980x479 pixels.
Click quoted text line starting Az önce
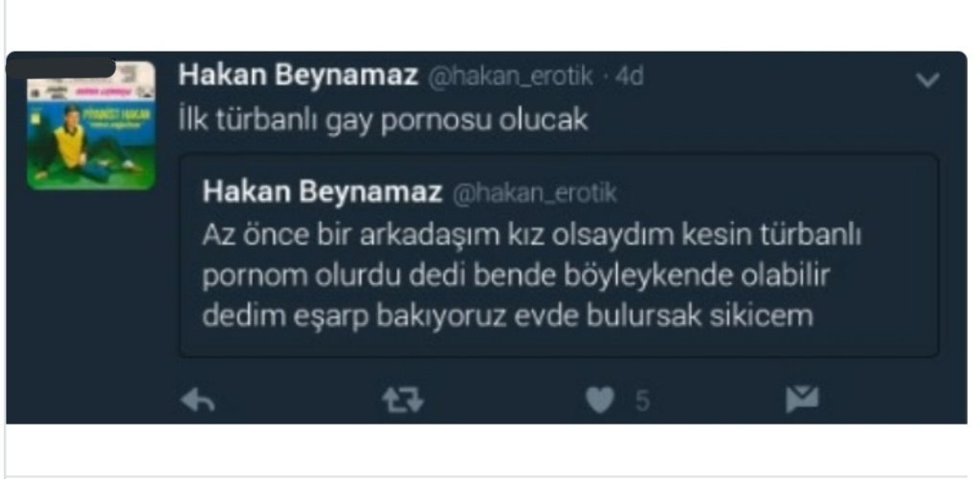532,236
